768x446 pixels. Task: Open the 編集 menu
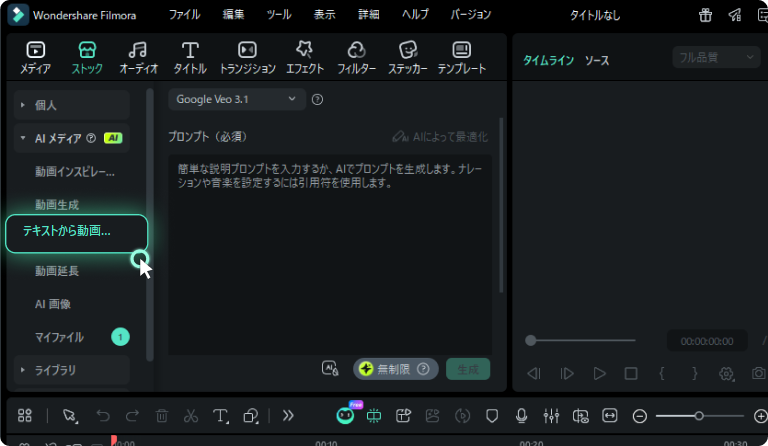tap(233, 15)
